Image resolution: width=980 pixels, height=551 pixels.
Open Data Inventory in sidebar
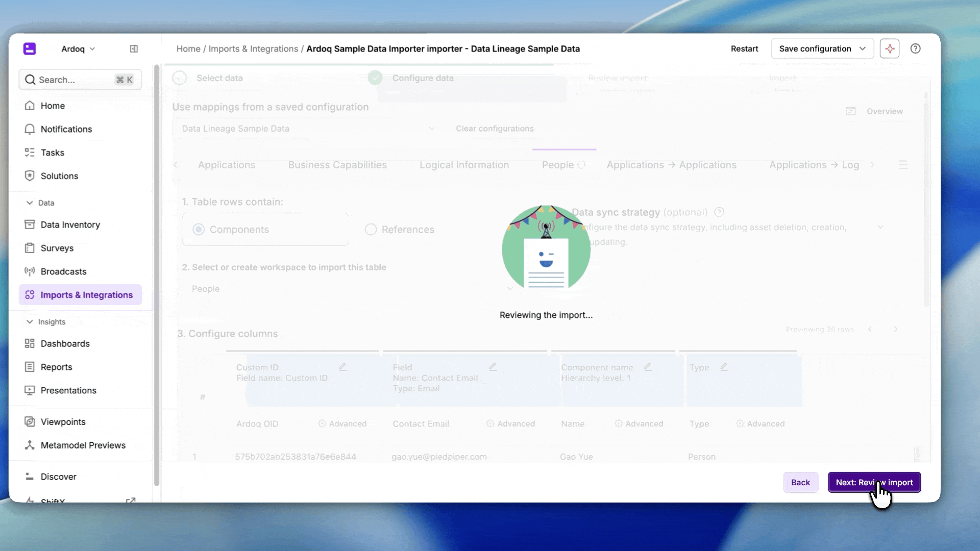(x=80, y=224)
